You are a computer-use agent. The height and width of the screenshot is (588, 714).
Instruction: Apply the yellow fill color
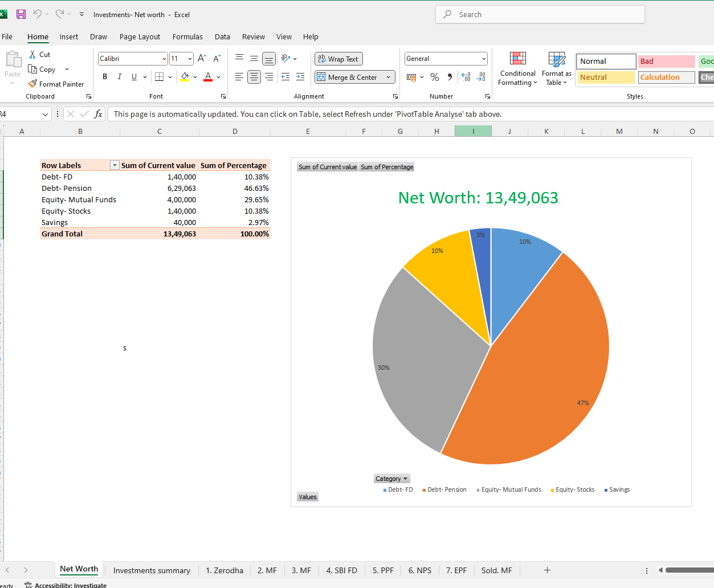tap(185, 77)
